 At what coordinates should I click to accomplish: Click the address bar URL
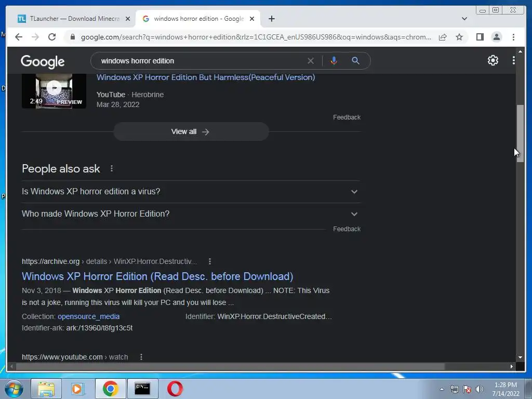tap(256, 37)
